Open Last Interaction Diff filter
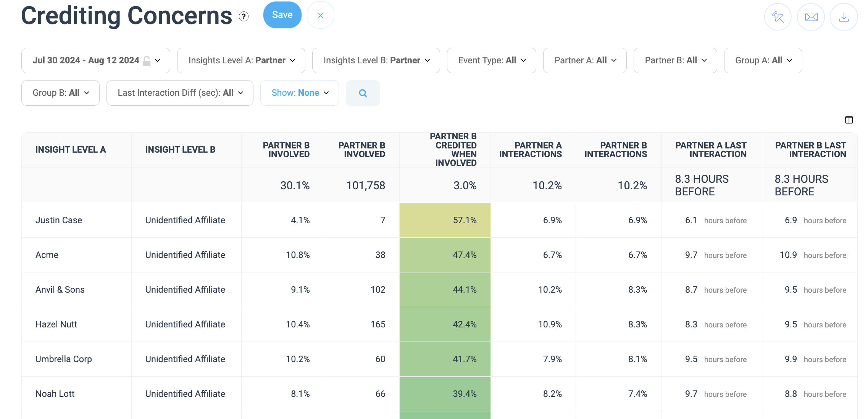This screenshot has height=419, width=868. pyautogui.click(x=180, y=93)
